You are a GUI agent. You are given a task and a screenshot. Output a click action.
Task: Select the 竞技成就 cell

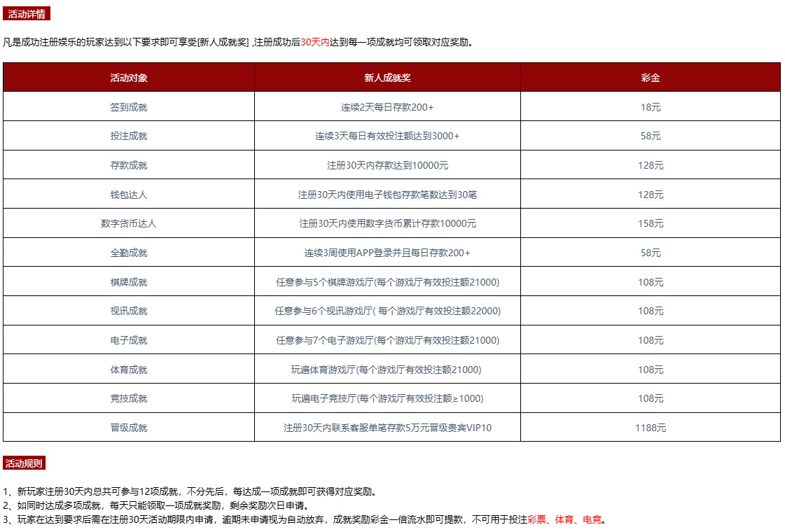[129, 398]
